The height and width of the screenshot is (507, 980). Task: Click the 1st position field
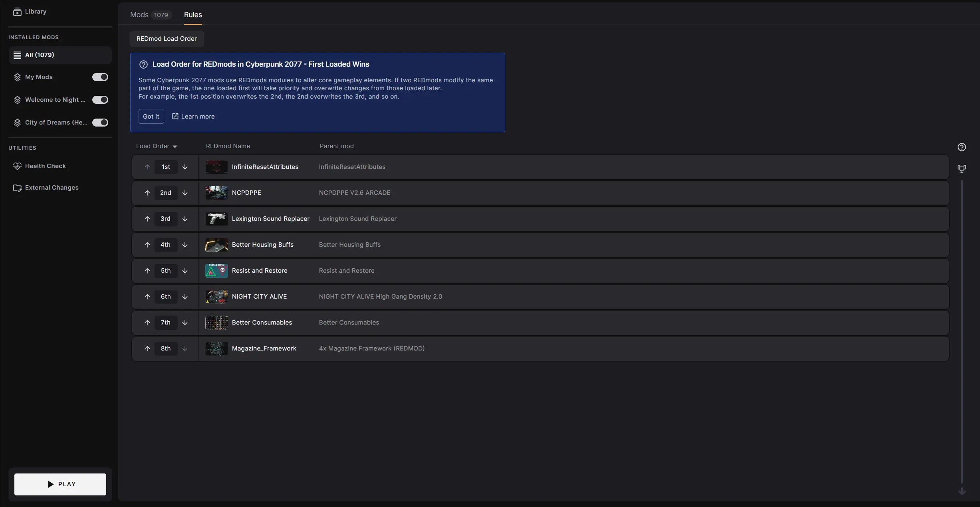[166, 167]
